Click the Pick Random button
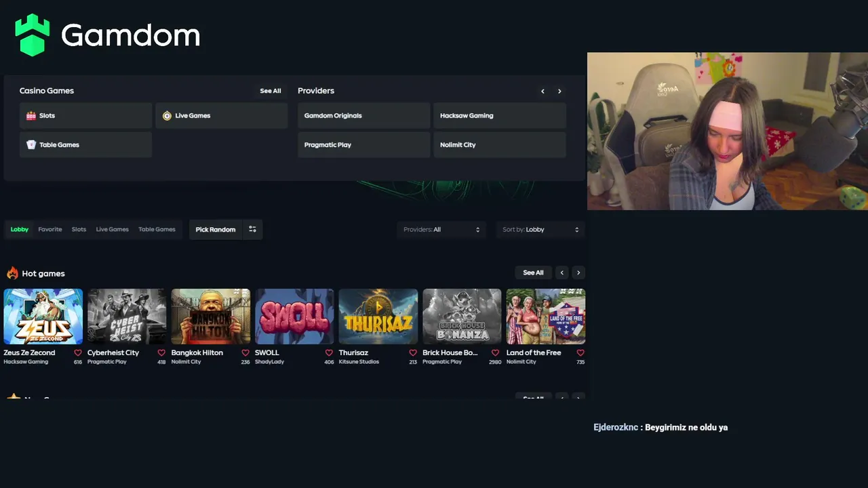 pyautogui.click(x=216, y=230)
